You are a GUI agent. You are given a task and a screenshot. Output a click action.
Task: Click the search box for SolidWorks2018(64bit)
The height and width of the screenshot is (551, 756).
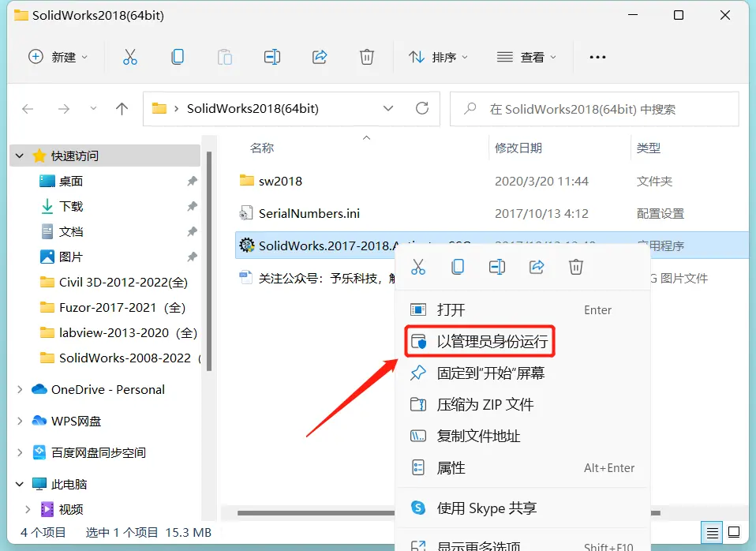(x=594, y=109)
